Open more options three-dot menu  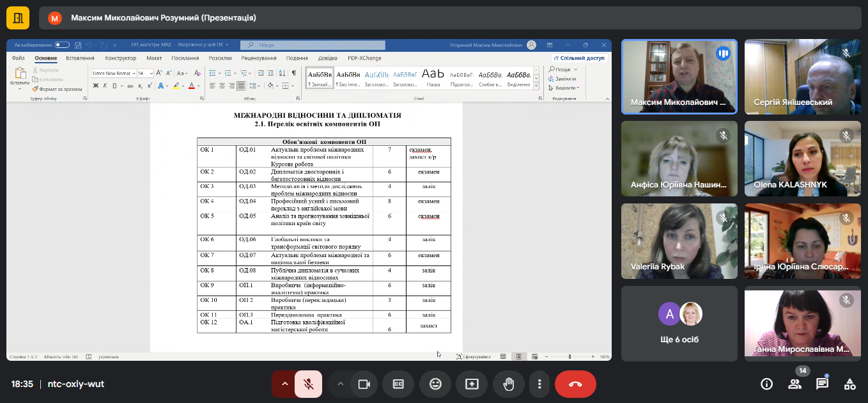(540, 384)
